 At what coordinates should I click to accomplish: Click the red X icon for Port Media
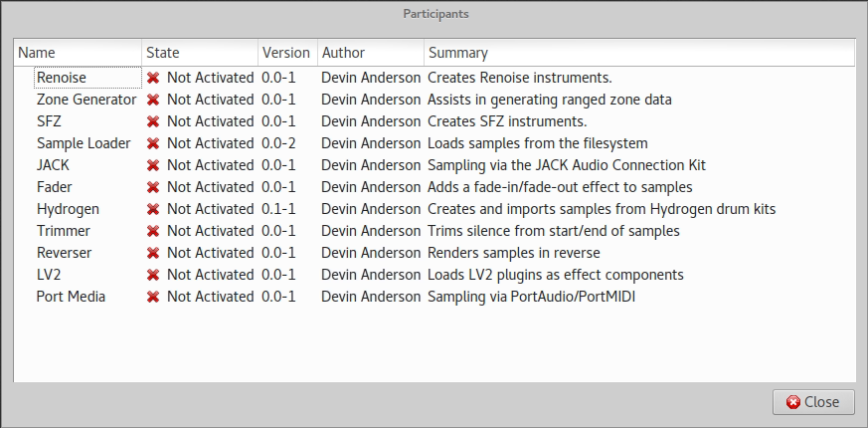point(153,297)
